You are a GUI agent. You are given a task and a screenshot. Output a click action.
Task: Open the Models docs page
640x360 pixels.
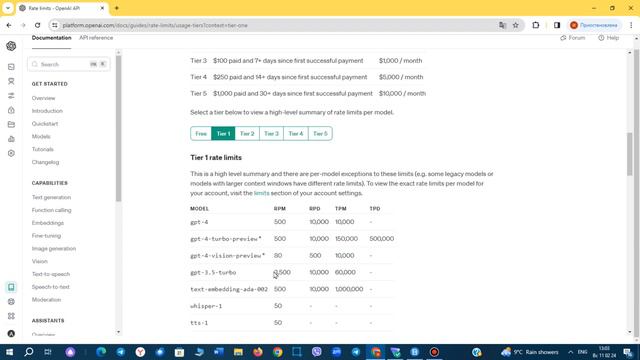(41, 136)
